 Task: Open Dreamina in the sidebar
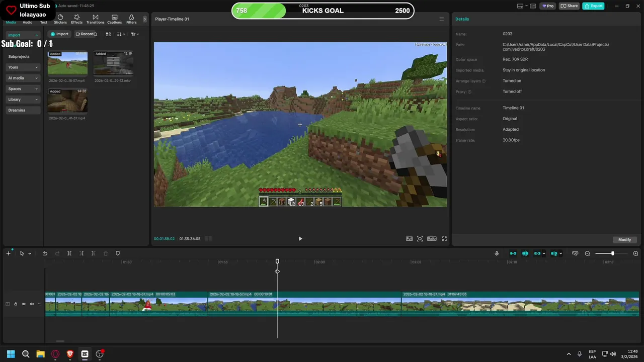tap(23, 110)
